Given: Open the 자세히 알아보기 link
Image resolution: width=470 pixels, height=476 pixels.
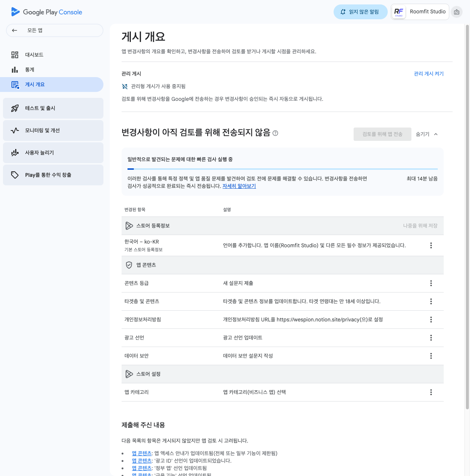Looking at the screenshot, I should click(239, 186).
